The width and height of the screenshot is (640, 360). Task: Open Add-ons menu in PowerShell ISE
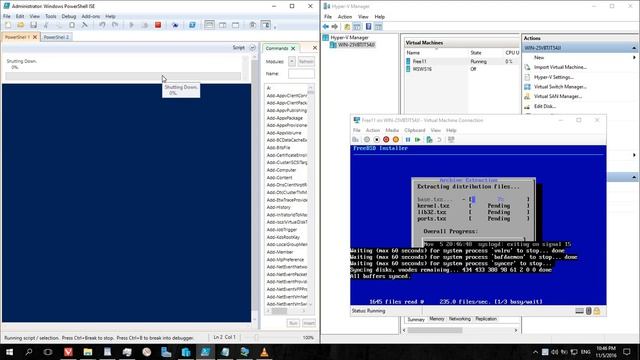[x=91, y=16]
